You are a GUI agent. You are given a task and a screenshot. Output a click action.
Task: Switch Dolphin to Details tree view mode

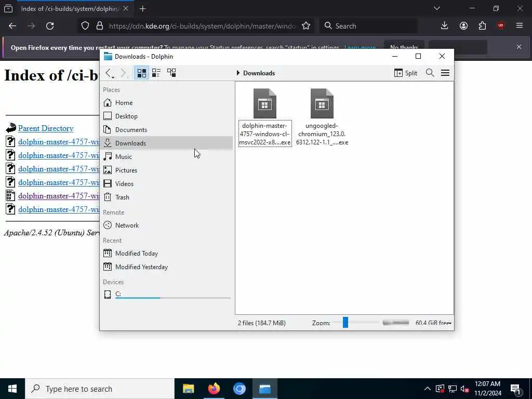171,73
